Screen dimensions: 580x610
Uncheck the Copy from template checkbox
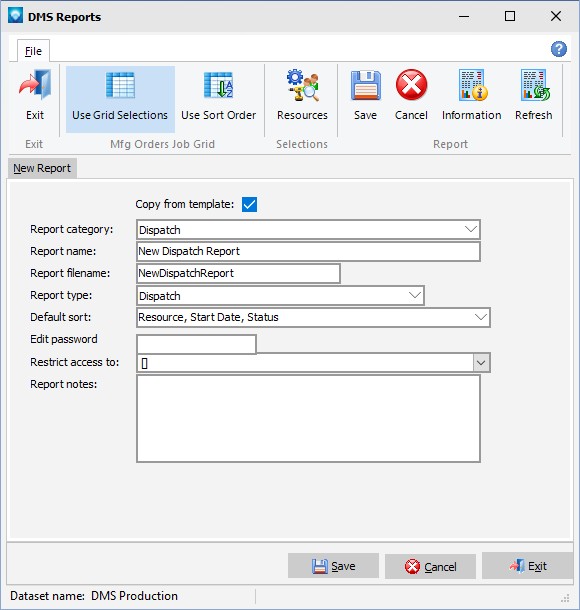point(249,204)
